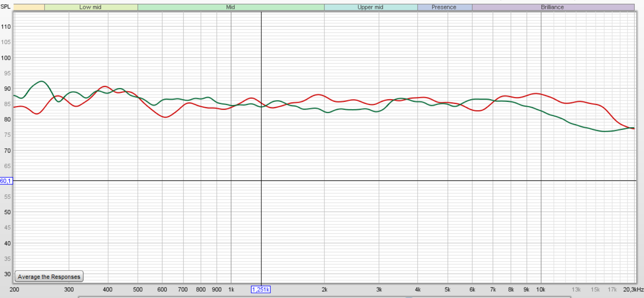644x298 pixels.
Task: Click the 200 Hz axis start label
Action: [14, 290]
